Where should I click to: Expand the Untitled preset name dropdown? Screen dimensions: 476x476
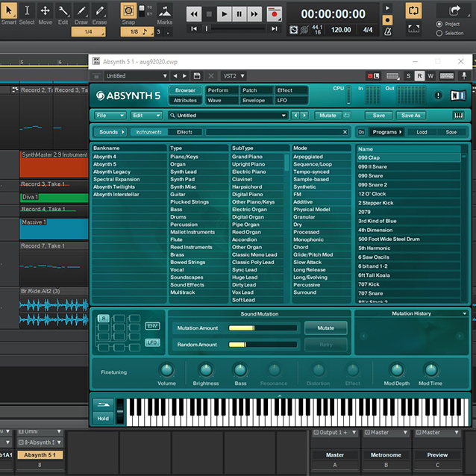coord(284,116)
